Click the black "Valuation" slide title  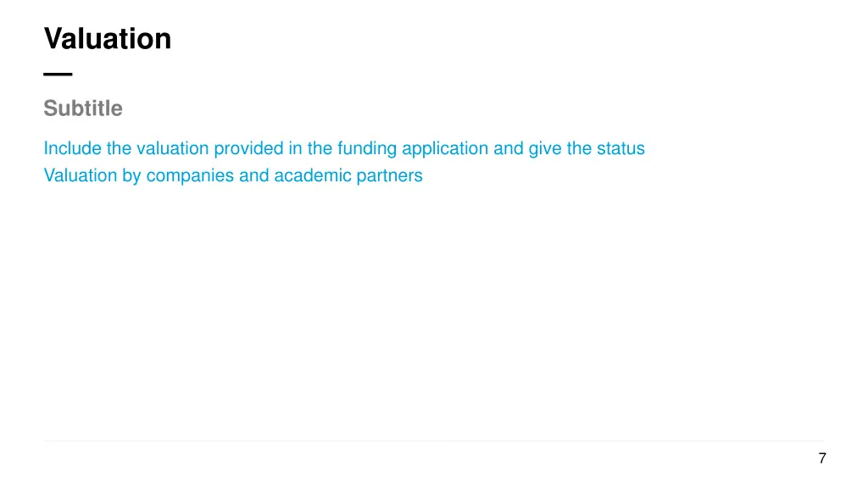tap(108, 39)
